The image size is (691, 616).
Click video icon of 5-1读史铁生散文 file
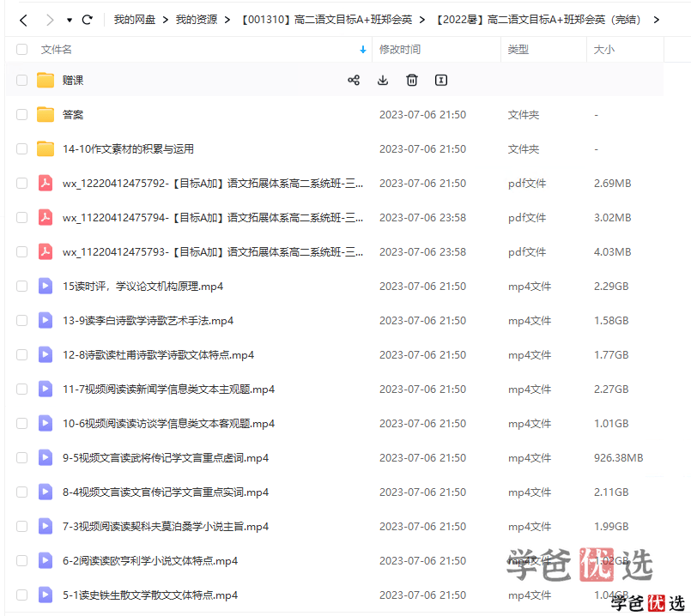45,595
